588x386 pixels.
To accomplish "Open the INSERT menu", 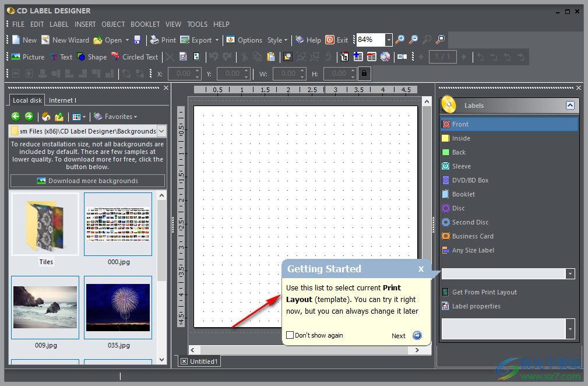I will [x=85, y=24].
